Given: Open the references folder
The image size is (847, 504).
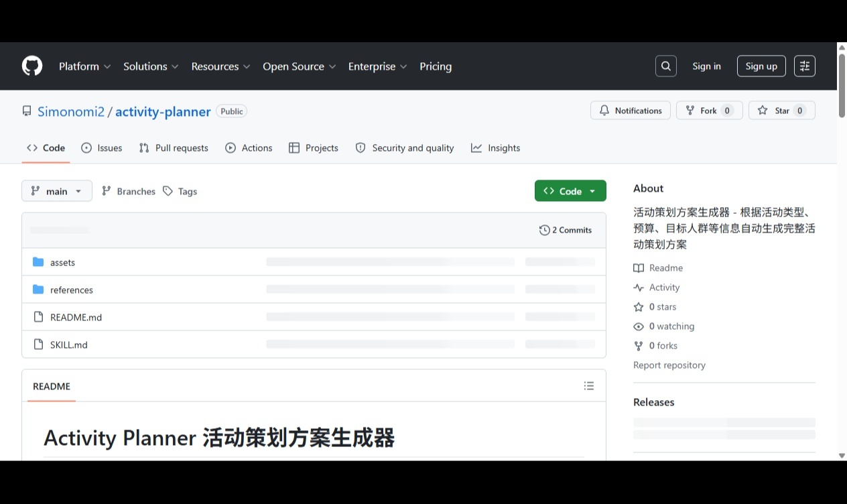Looking at the screenshot, I should (72, 290).
